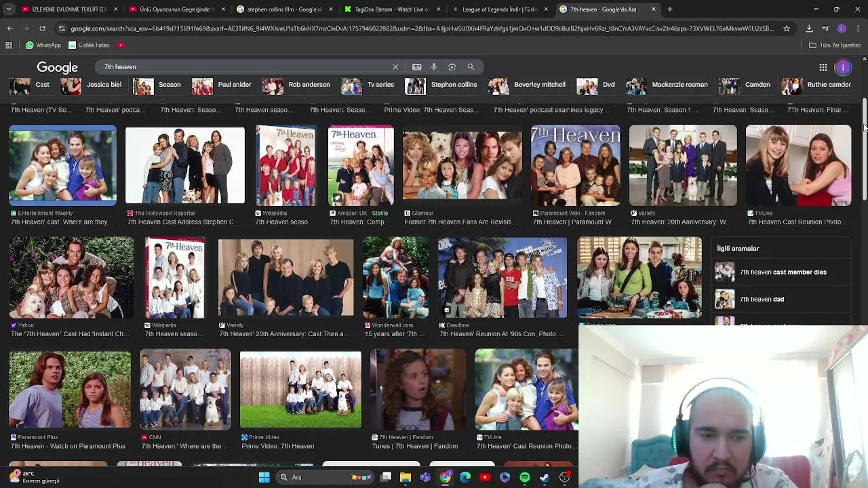Open the YouTube bookmark icon
Image resolution: width=868 pixels, height=488 pixels.
(121, 45)
